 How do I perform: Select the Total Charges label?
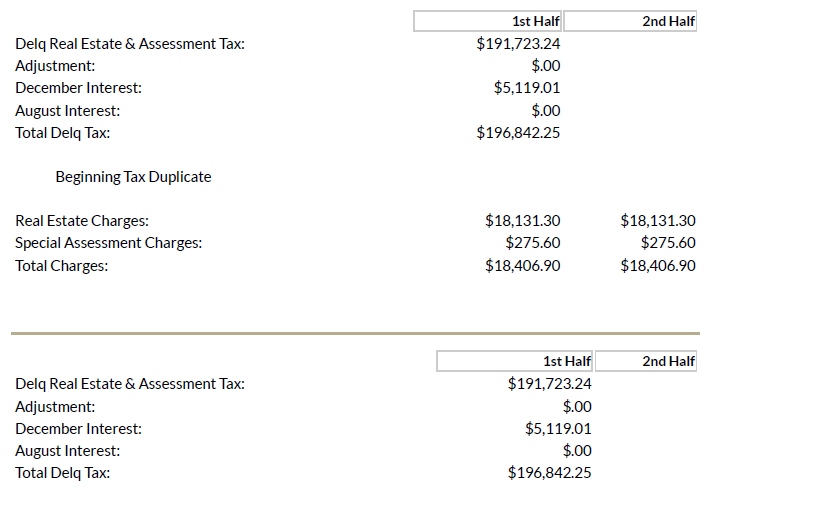coord(62,266)
